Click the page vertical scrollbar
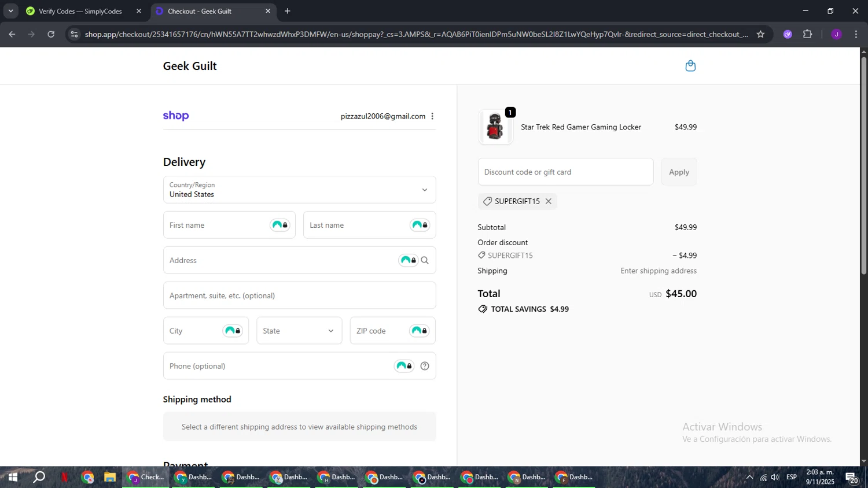Image resolution: width=868 pixels, height=488 pixels. 863,165
